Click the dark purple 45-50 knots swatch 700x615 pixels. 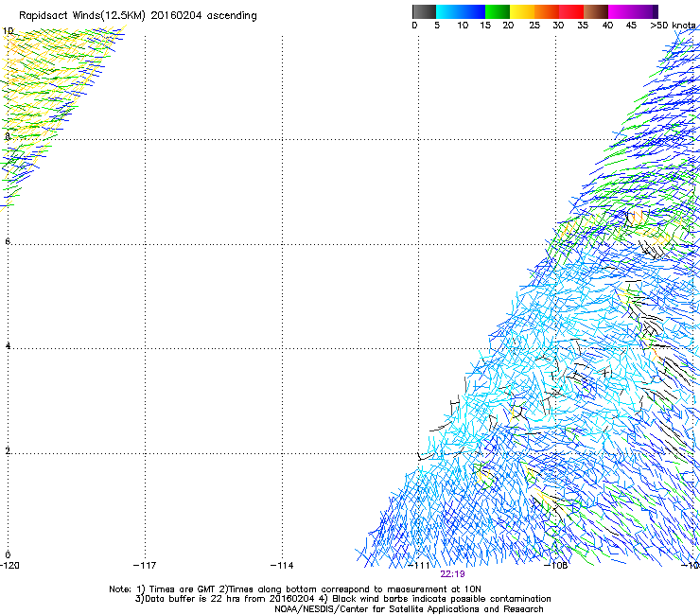645,11
